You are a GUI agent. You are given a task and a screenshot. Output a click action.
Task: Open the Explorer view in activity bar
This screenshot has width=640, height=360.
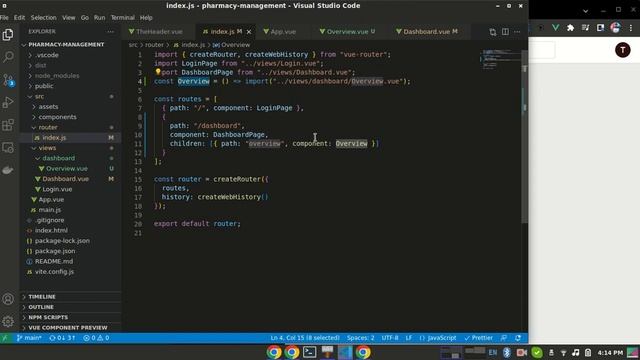(x=8, y=35)
